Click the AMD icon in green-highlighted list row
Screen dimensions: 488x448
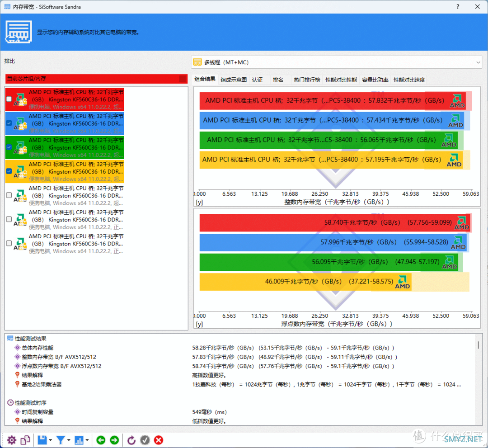[x=20, y=147]
